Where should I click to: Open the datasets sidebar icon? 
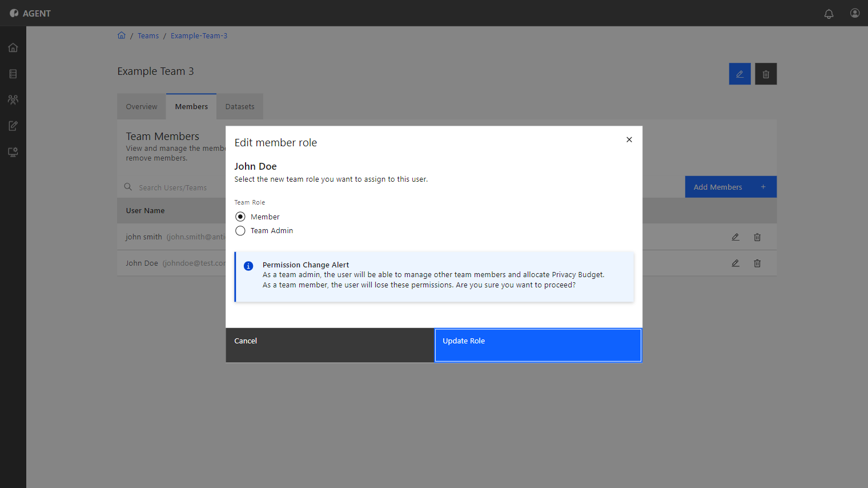coord(13,74)
